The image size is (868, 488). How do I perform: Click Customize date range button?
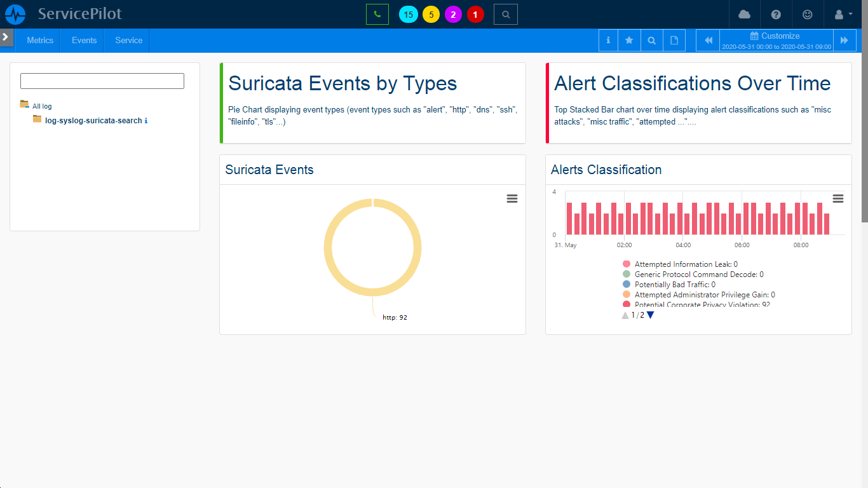click(775, 40)
